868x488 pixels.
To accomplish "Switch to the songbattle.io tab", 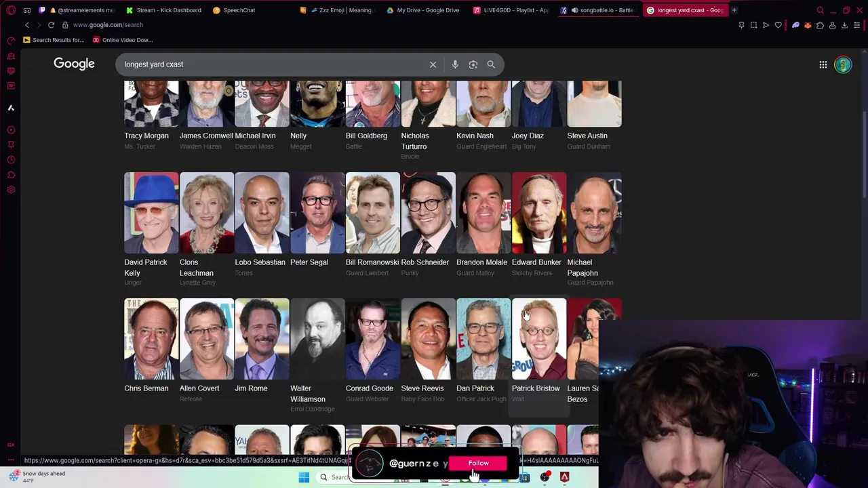I will 597,10.
